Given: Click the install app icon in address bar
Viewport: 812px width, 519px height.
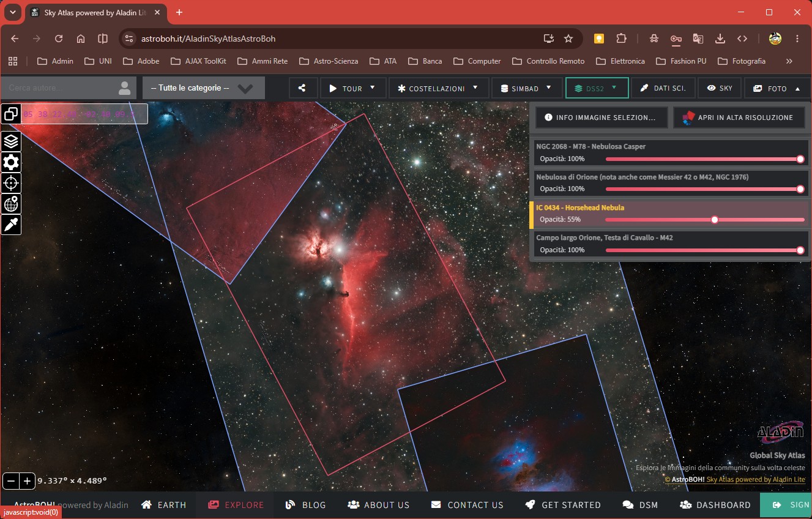Looking at the screenshot, I should (x=549, y=39).
